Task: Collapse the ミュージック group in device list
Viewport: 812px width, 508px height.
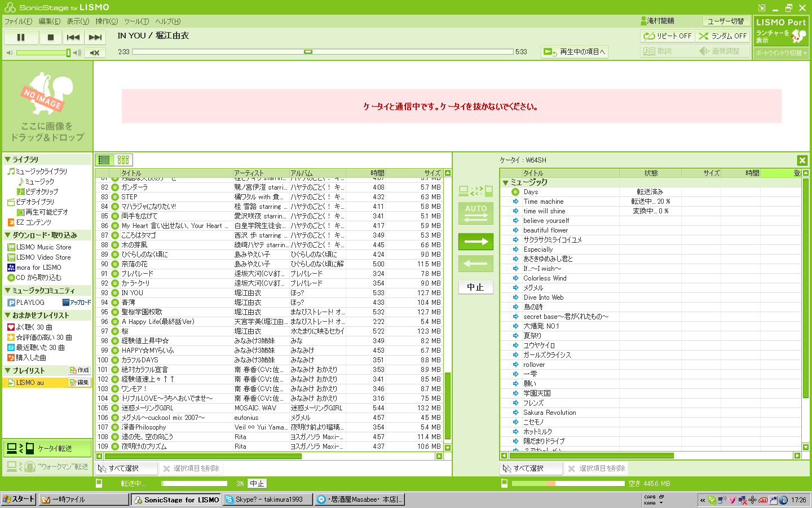Action: pos(506,183)
